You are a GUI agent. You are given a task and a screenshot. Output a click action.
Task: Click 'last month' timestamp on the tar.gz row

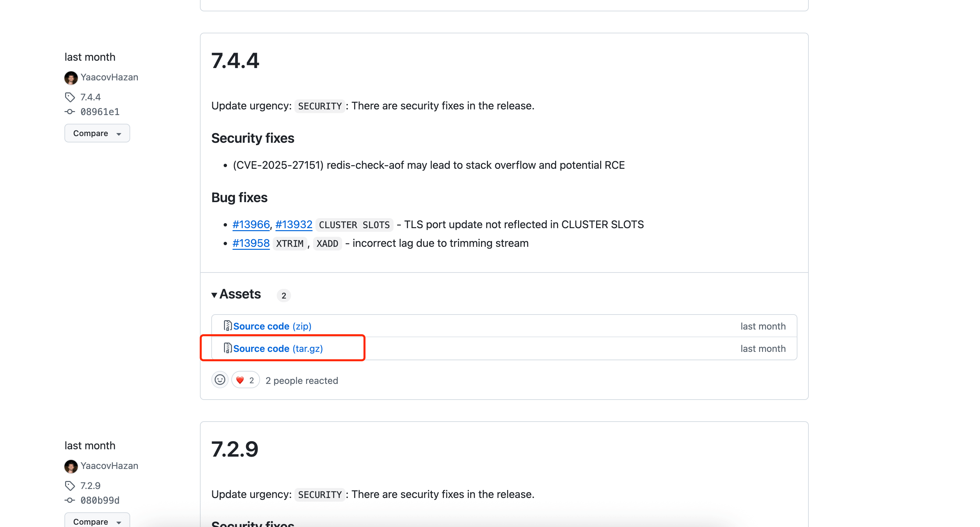763,349
